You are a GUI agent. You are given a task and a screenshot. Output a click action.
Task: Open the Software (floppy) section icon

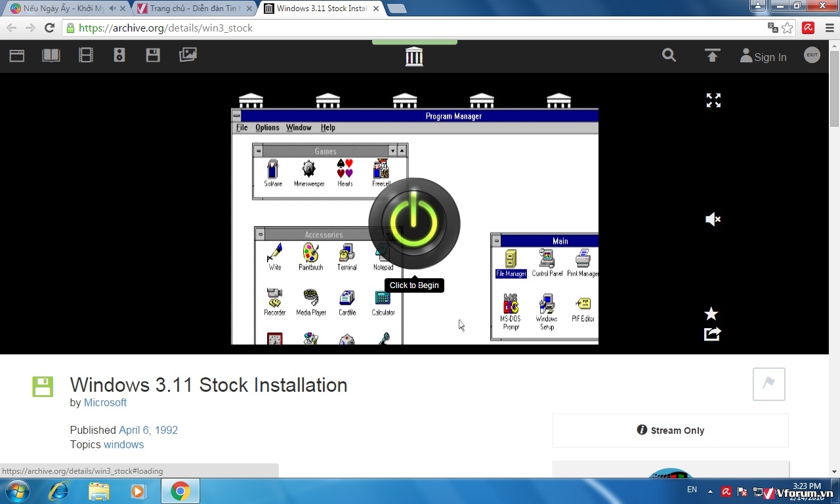153,56
